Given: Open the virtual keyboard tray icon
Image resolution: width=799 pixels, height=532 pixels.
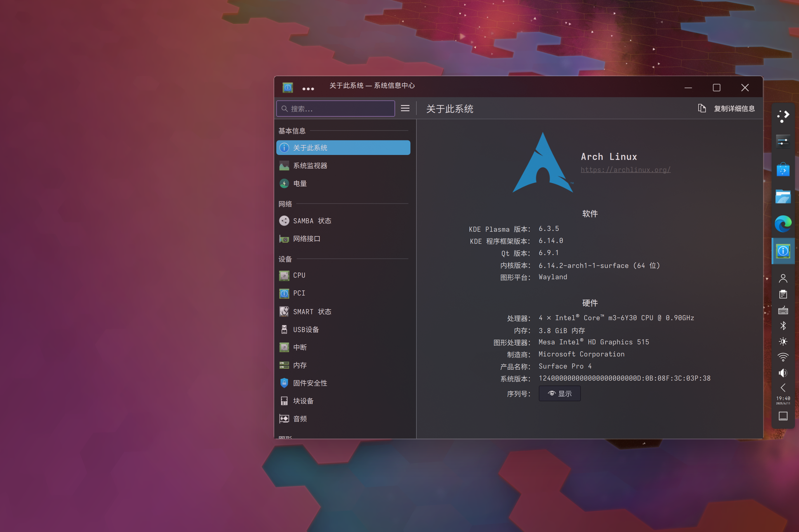Looking at the screenshot, I should point(783,310).
